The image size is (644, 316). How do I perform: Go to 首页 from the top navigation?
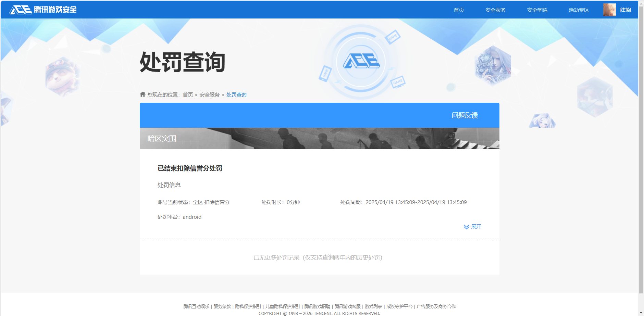pos(458,10)
